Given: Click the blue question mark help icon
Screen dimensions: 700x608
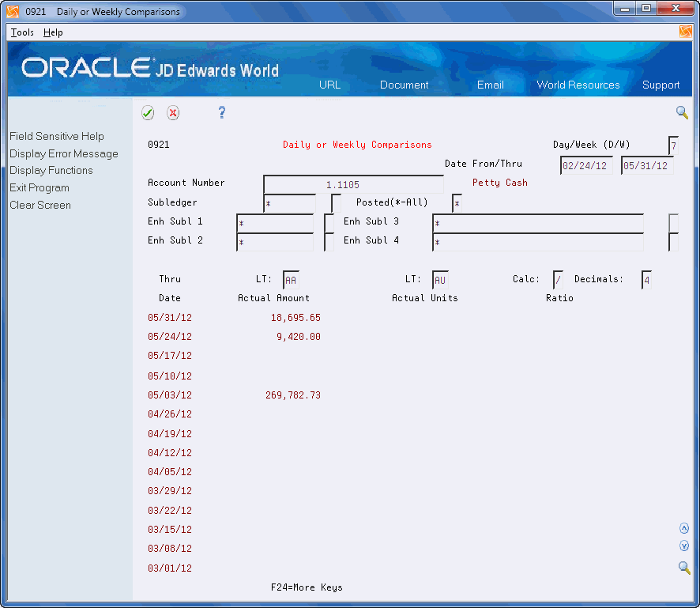Looking at the screenshot, I should pos(222,112).
